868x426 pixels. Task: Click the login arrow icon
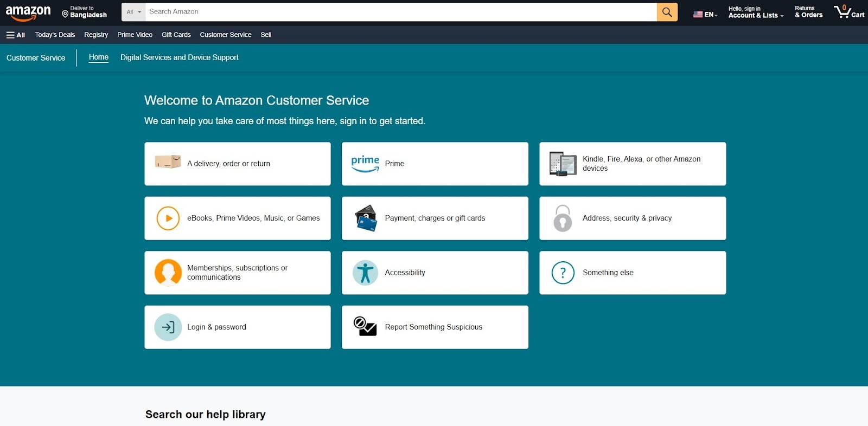pos(168,327)
